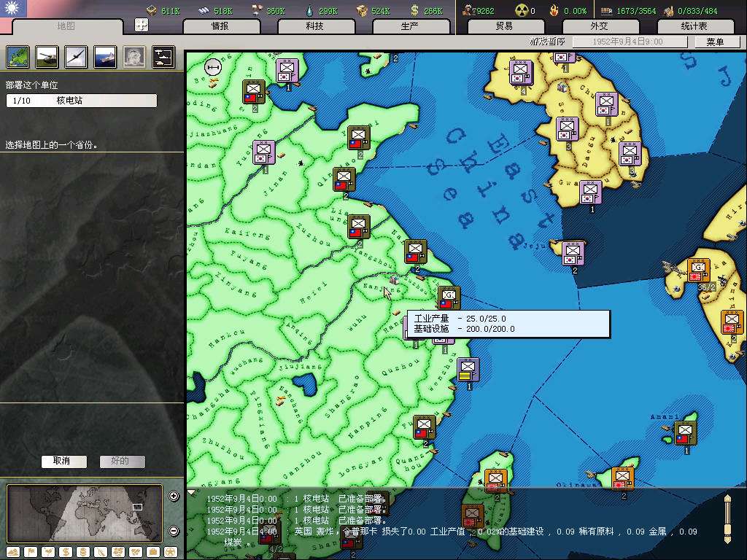Select the briefcase map mode icon
This screenshot has width=747, height=560.
pyautogui.click(x=153, y=552)
